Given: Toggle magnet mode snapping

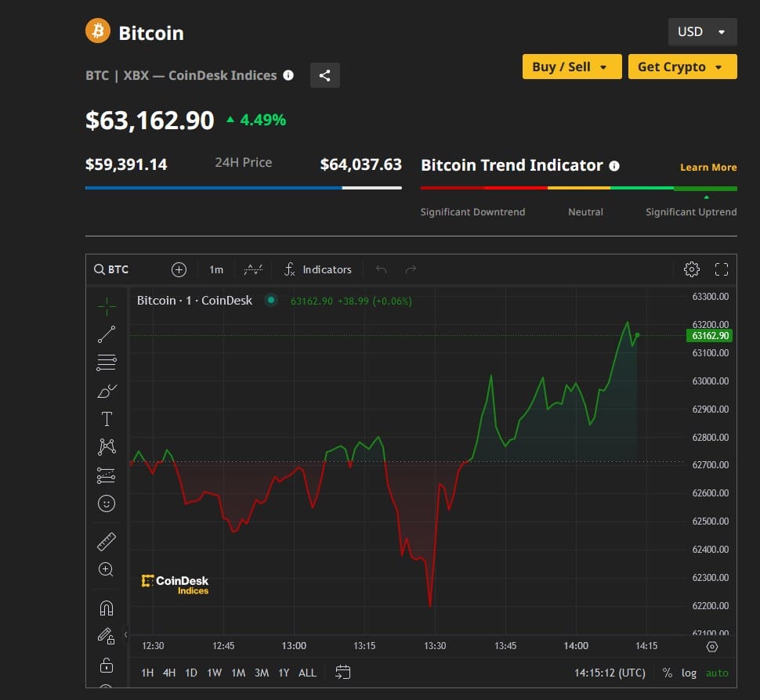Looking at the screenshot, I should click(x=106, y=608).
